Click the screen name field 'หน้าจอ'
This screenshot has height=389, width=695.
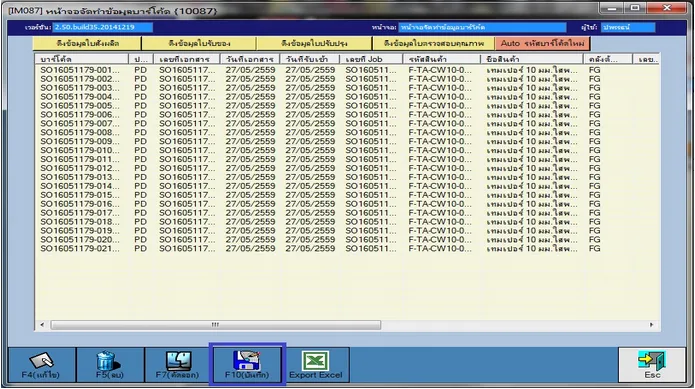tap(482, 27)
